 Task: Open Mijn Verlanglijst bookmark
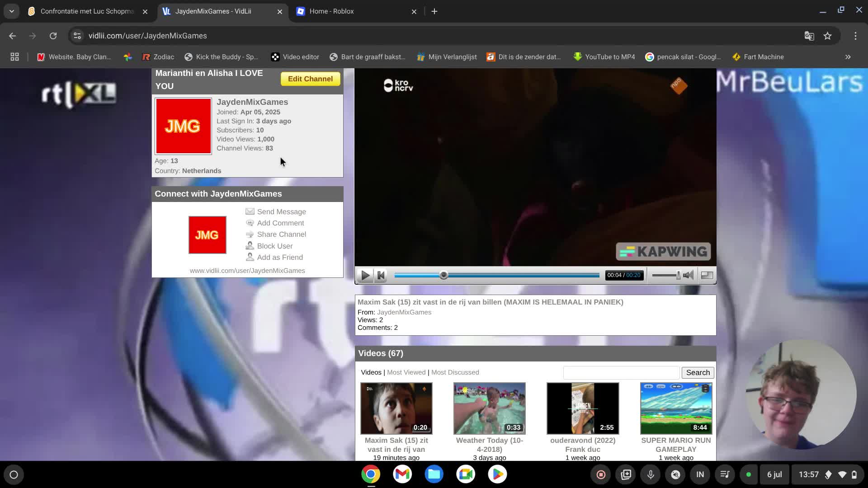pos(447,57)
